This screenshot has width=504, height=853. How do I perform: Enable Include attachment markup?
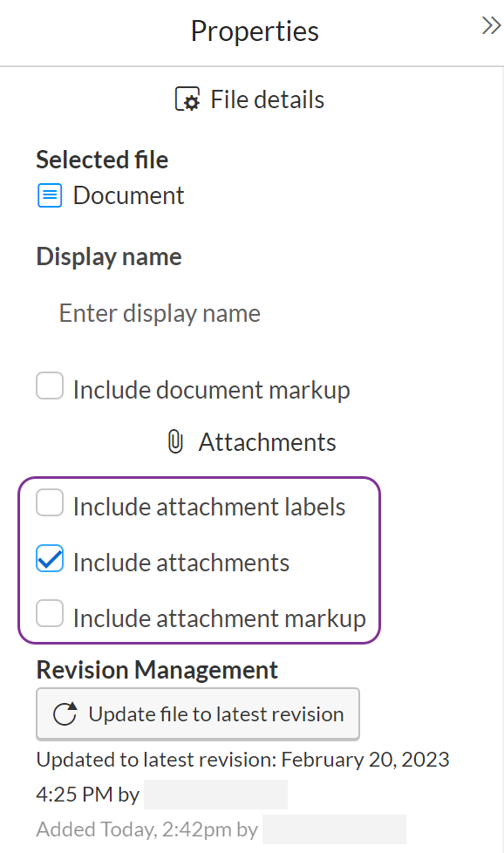[x=50, y=614]
